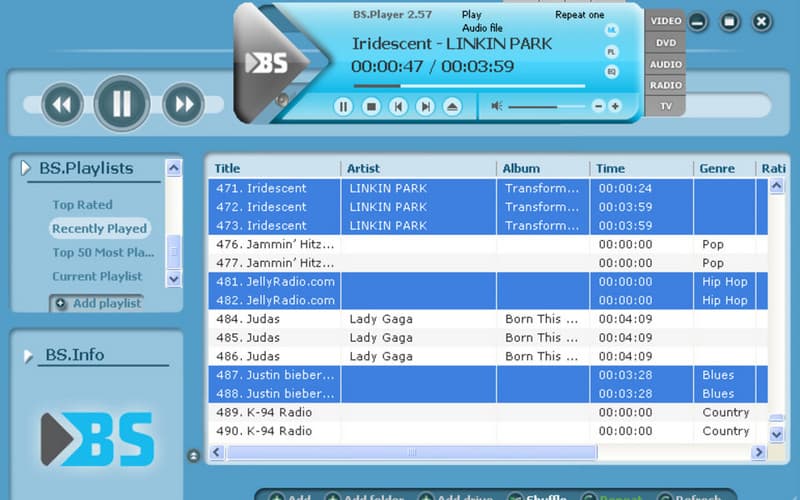Open the EQ equalizer button

point(612,72)
